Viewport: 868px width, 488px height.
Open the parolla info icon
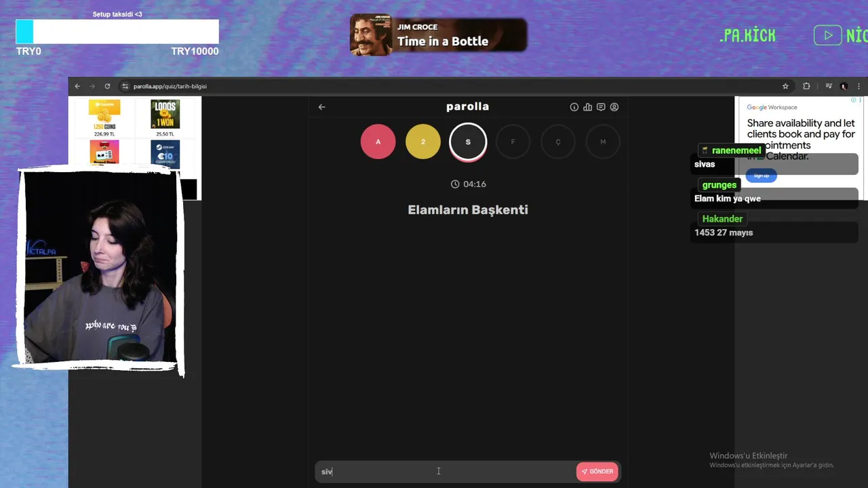click(574, 107)
